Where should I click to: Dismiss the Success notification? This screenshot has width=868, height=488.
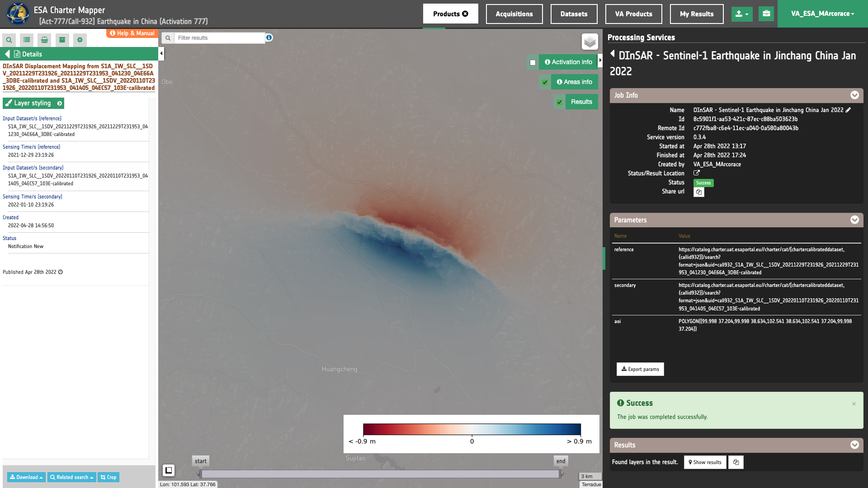(854, 404)
